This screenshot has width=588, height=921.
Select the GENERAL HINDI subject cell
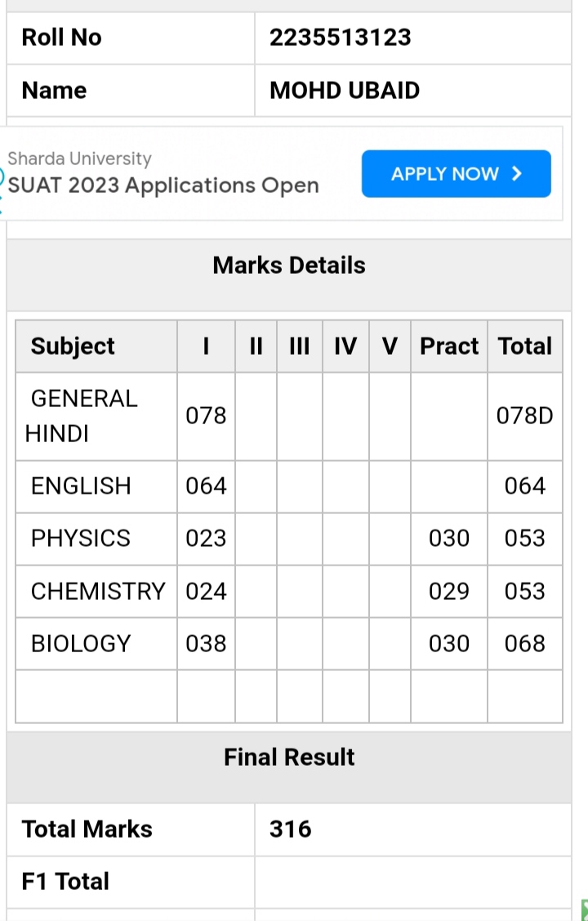click(x=96, y=416)
